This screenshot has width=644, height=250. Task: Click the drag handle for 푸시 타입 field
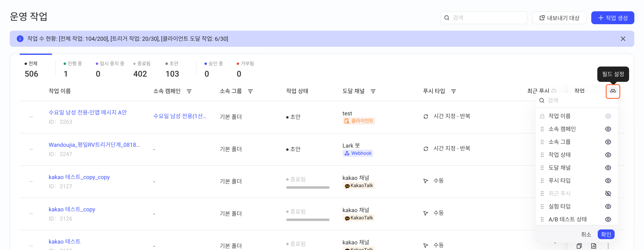point(542,181)
